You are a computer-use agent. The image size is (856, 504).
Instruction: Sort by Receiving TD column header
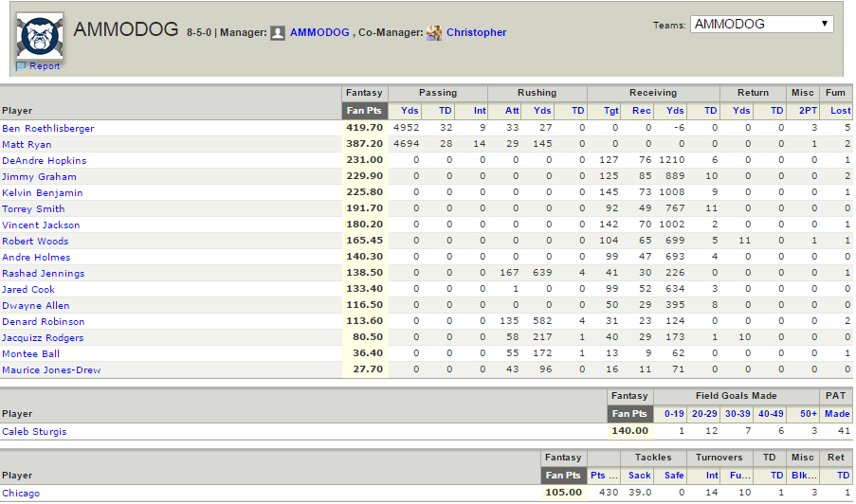pos(711,111)
